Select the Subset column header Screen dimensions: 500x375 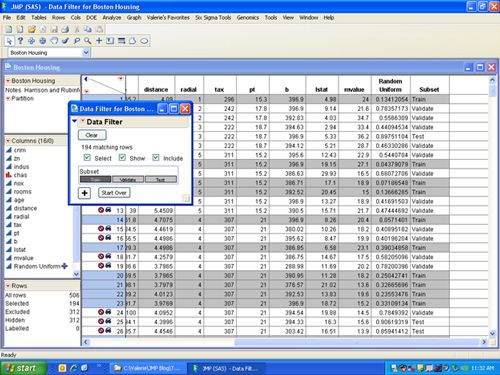[429, 89]
